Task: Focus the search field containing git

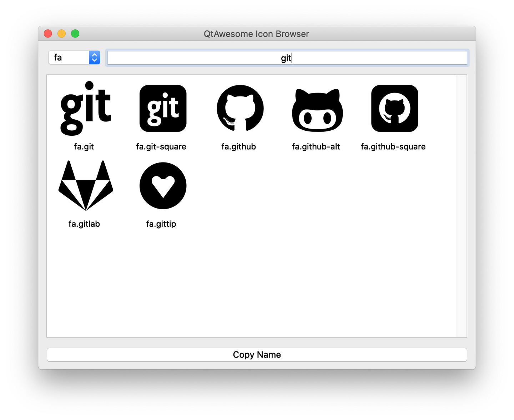Action: 287,58
